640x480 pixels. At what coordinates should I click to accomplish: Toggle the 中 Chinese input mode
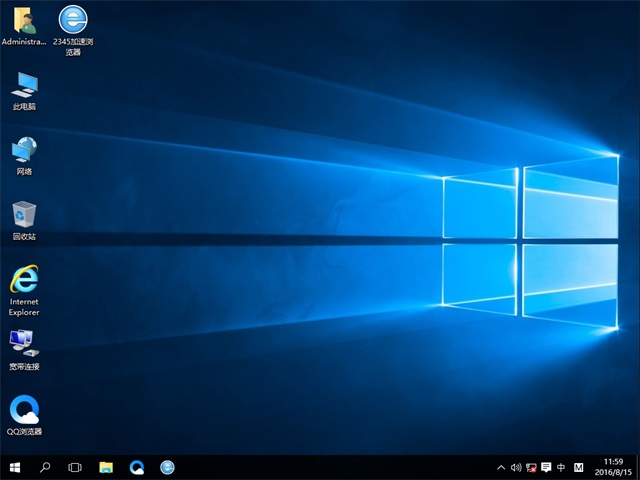coord(561,467)
